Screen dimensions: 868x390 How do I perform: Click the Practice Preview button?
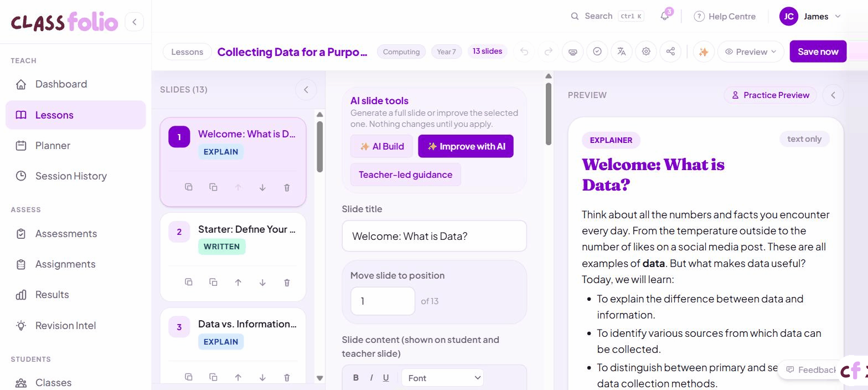pos(770,95)
